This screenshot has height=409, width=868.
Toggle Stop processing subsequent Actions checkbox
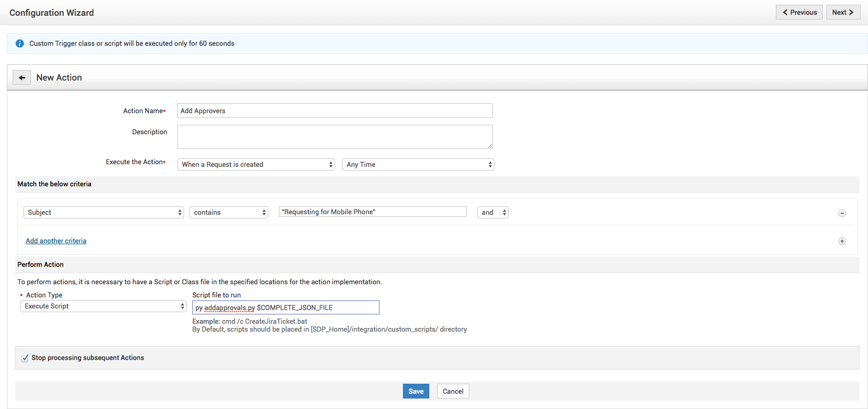click(25, 358)
